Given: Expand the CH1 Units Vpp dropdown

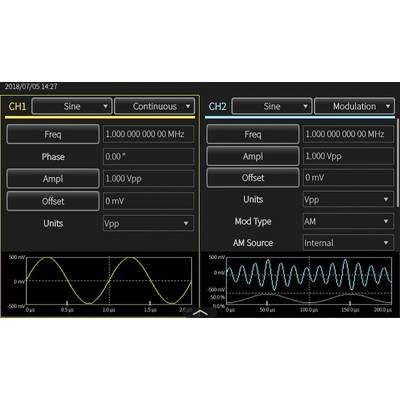Looking at the screenshot, I should 148,223.
